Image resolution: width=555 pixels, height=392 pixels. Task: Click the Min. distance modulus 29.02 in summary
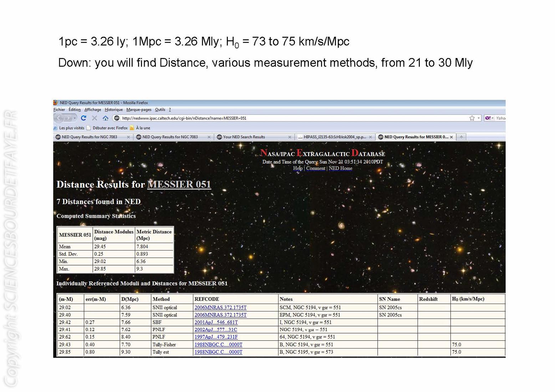114,262
